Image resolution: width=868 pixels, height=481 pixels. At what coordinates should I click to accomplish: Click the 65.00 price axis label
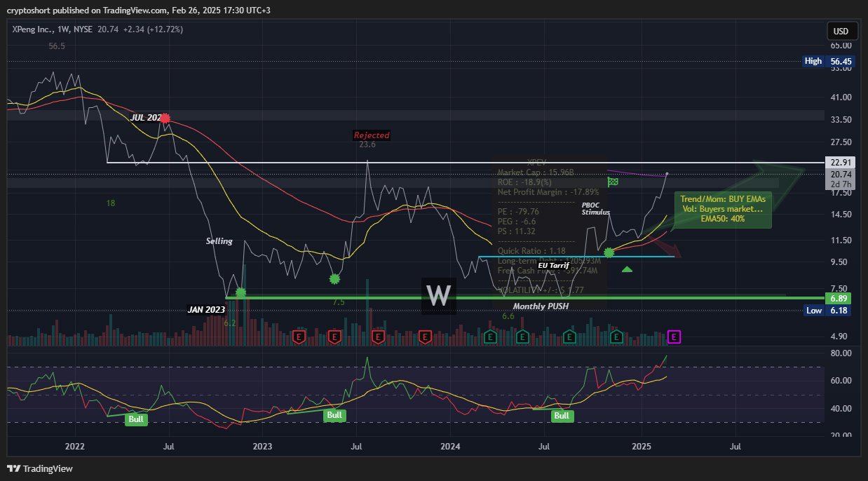(841, 46)
